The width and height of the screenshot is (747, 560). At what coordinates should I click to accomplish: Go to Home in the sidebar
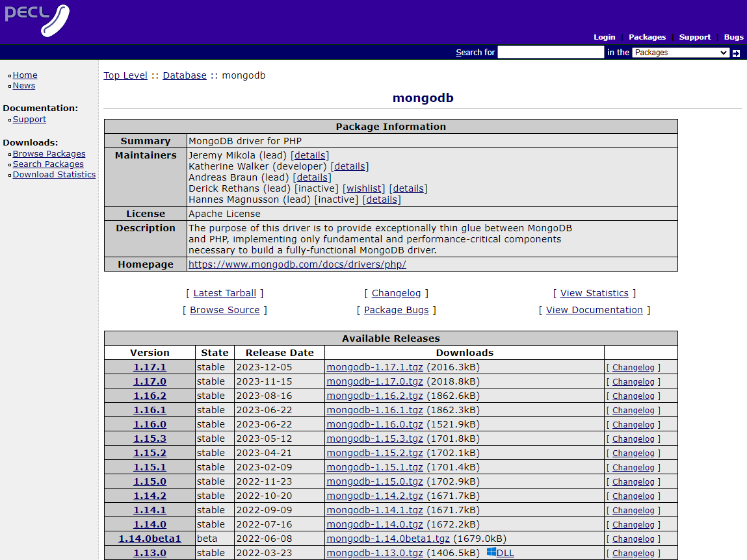(25, 75)
